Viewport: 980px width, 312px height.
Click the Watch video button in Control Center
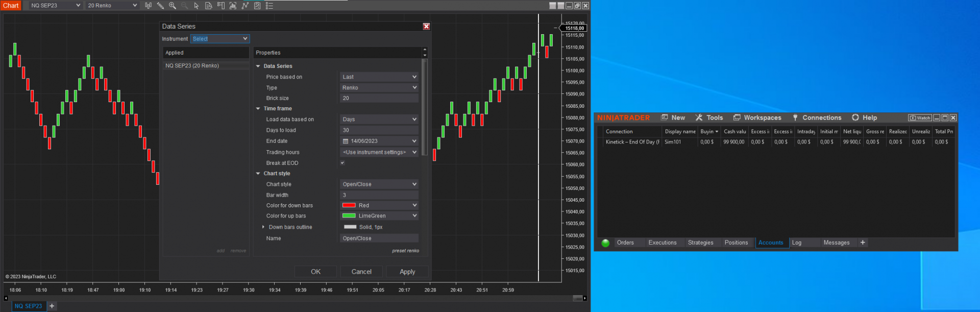pyautogui.click(x=920, y=118)
